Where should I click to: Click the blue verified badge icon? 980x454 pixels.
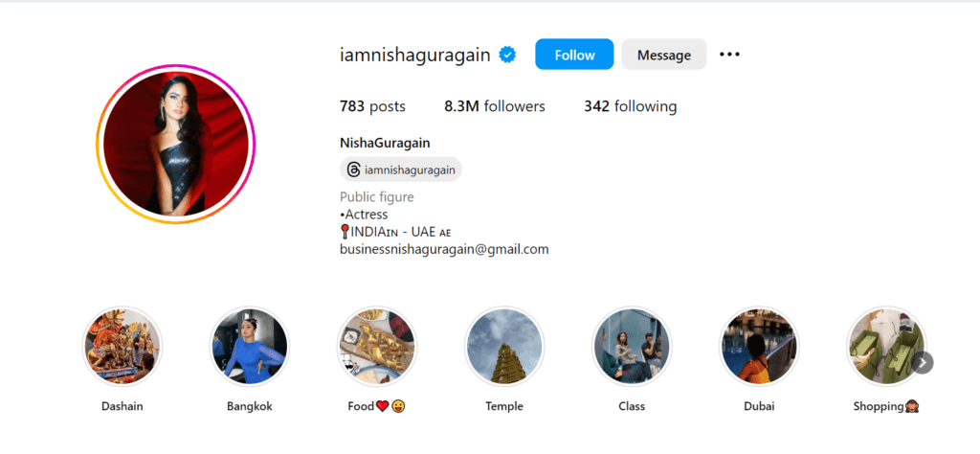(507, 55)
